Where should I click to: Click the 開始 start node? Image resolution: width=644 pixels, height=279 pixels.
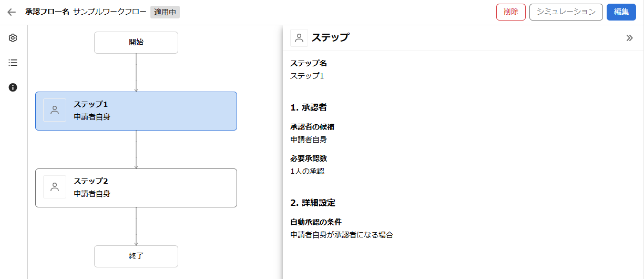tap(136, 43)
